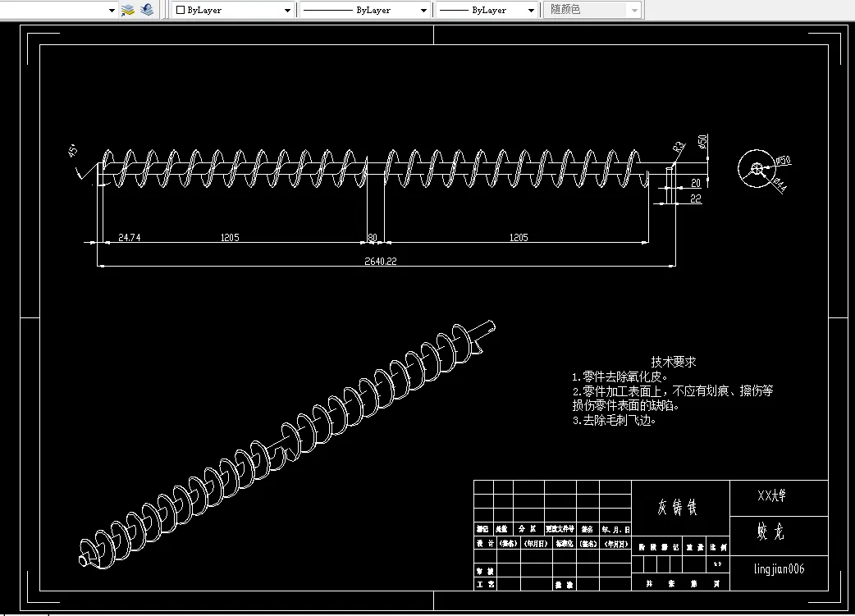Click note line 1.零件去除氧化皮
855x616 pixels.
[x=620, y=376]
